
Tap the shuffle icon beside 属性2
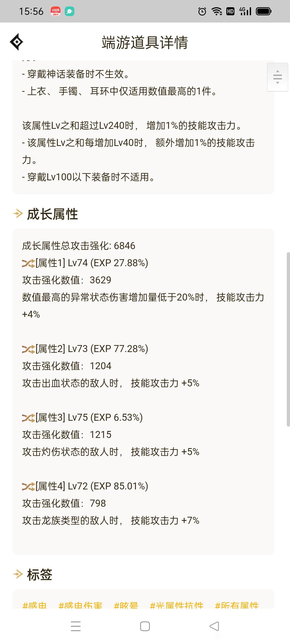coord(28,349)
